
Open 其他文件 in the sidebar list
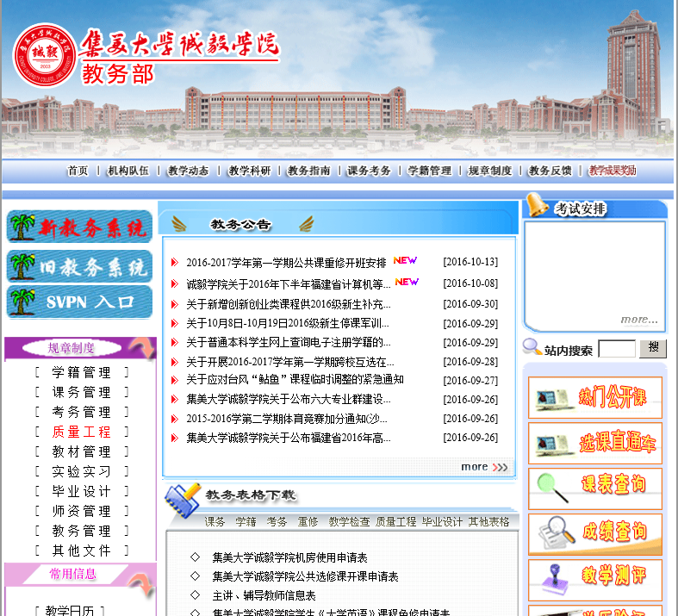pyautogui.click(x=82, y=551)
